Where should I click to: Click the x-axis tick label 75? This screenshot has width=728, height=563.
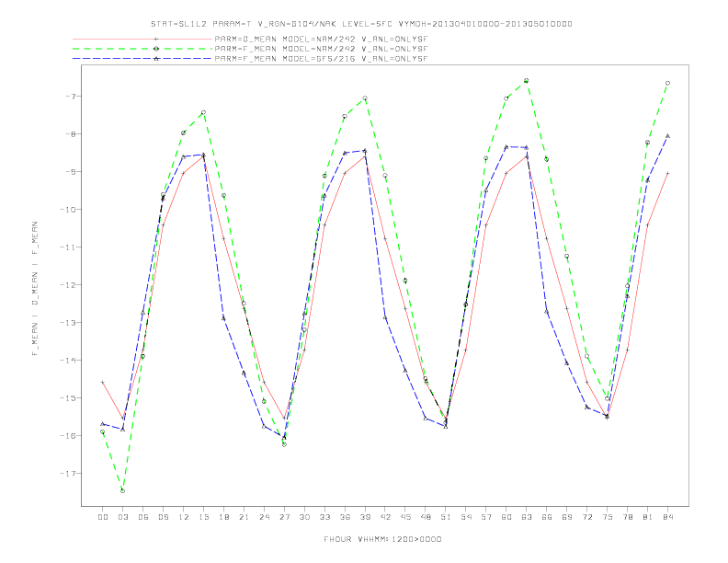click(608, 517)
